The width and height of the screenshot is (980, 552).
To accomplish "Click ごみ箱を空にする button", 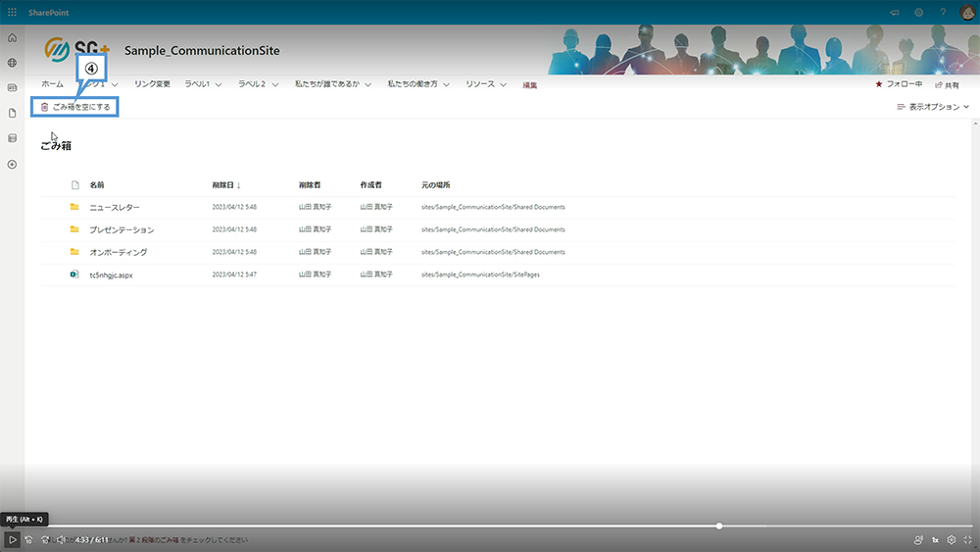I will 75,107.
